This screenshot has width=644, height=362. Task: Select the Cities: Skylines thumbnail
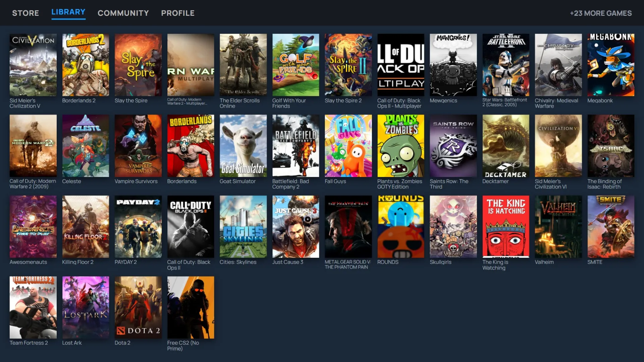(x=243, y=227)
